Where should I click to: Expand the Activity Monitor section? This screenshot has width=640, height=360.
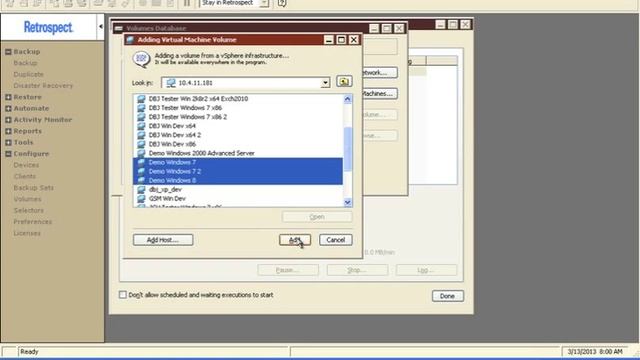coord(8,120)
